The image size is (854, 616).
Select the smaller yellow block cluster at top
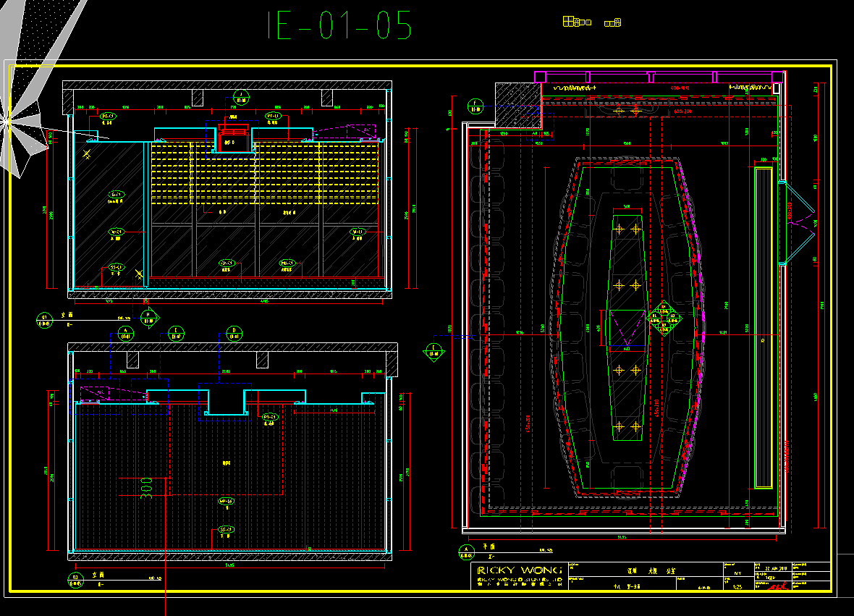pos(613,22)
